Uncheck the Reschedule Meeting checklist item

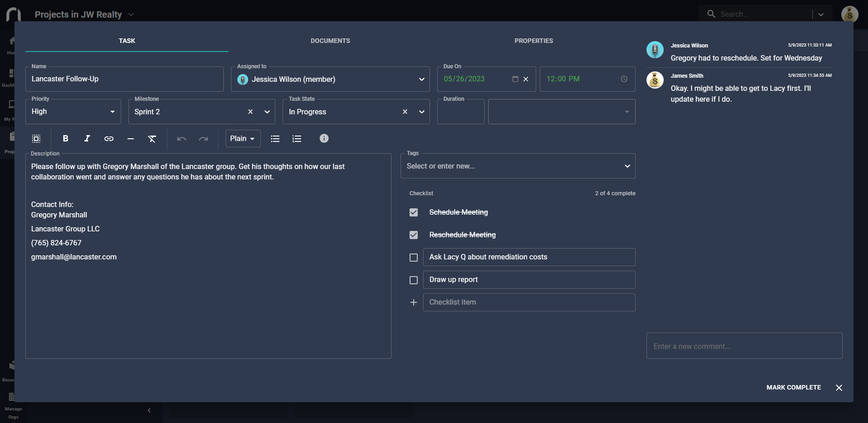click(x=414, y=235)
